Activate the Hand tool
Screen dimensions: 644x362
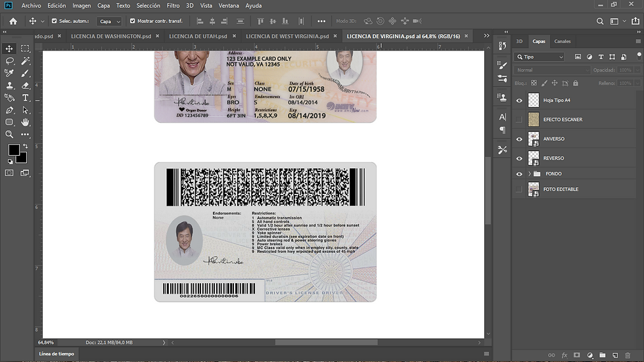(25, 122)
